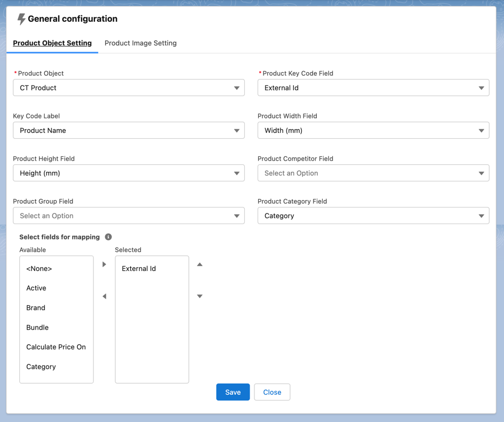The image size is (504, 422).
Task: Select External Id in the Selected list
Action: pos(139,268)
